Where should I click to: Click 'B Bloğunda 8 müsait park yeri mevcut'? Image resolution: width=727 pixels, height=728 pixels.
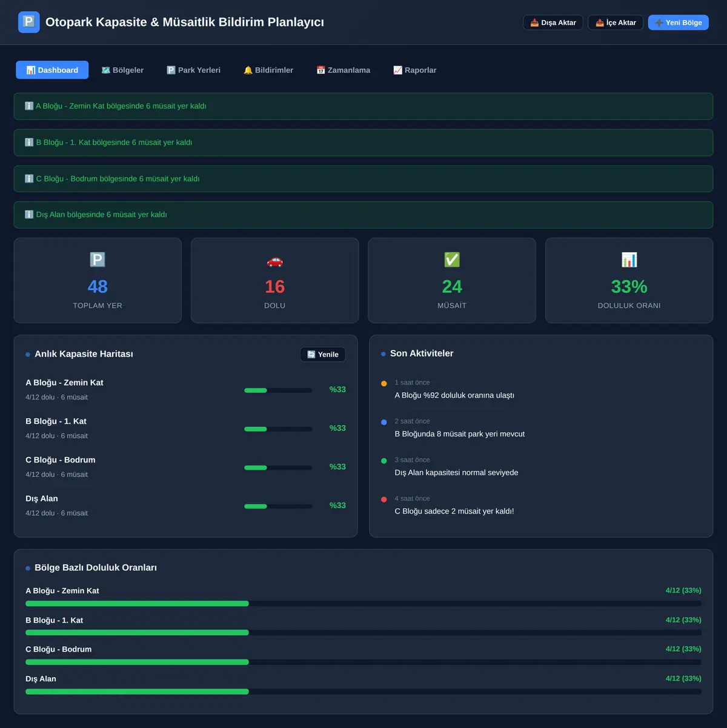(x=460, y=434)
